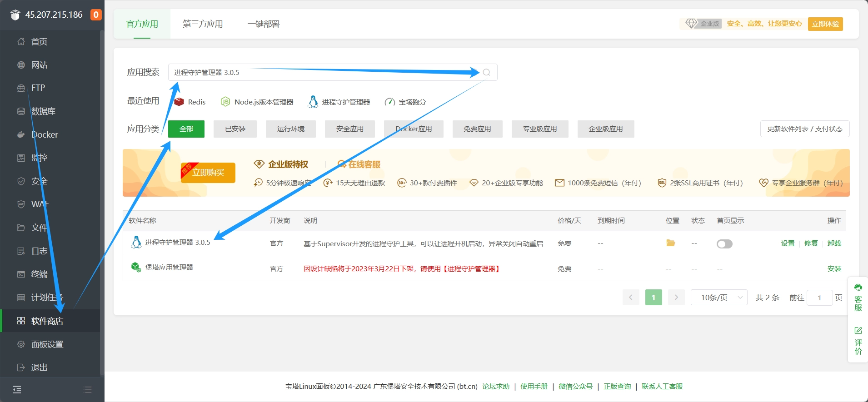
Task: Click the 客服 headset icon on right edge
Action: click(x=858, y=288)
